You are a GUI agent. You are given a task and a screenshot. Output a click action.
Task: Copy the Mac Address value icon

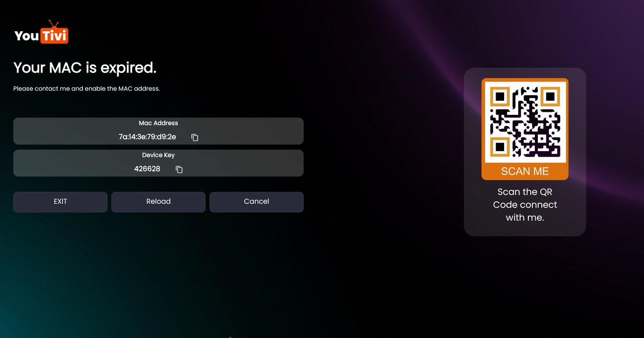click(195, 138)
